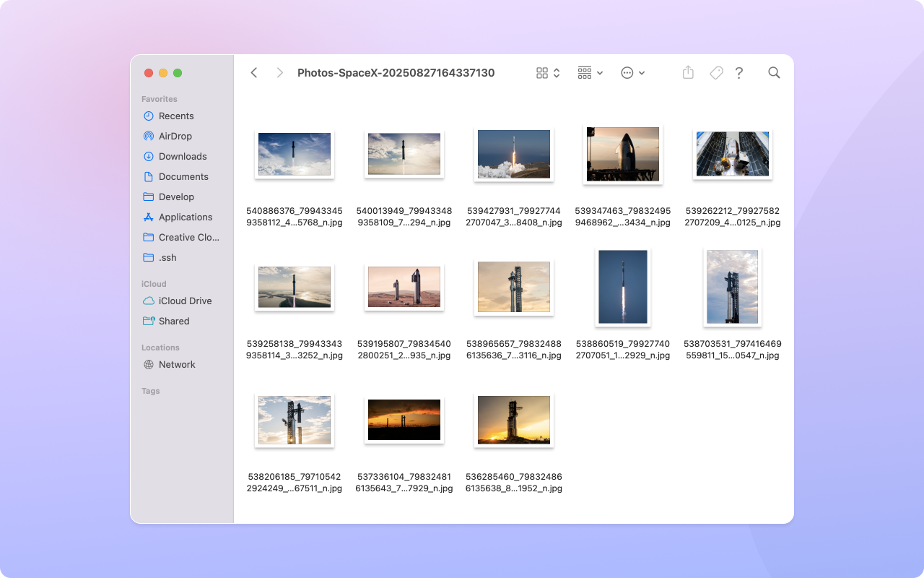
Task: Click filename starting 539262212_79927582
Action: (x=733, y=217)
